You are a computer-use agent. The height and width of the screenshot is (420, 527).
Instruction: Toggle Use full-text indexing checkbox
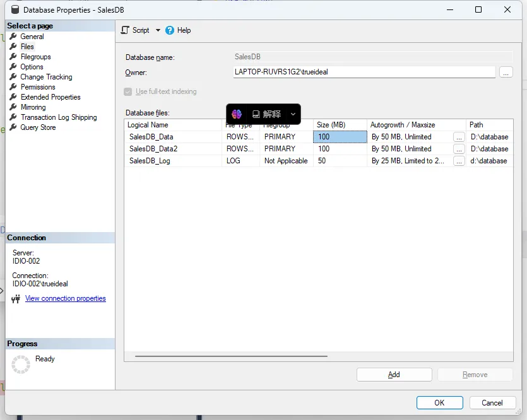click(x=128, y=91)
